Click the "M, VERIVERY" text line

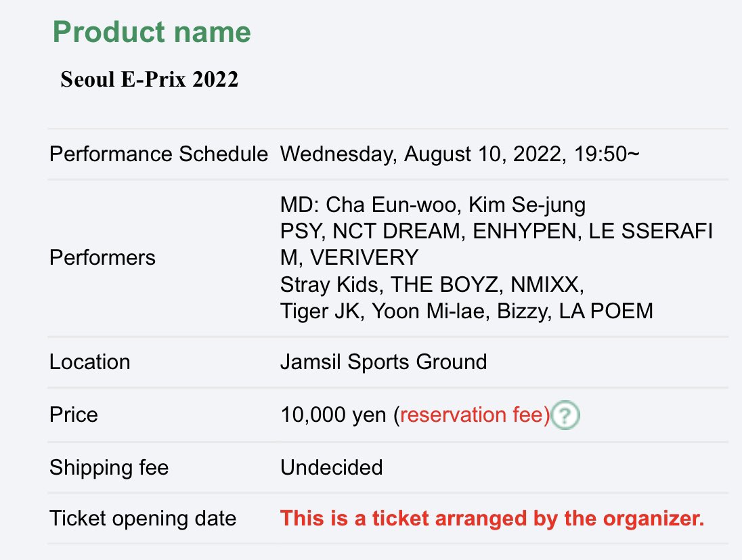(349, 257)
